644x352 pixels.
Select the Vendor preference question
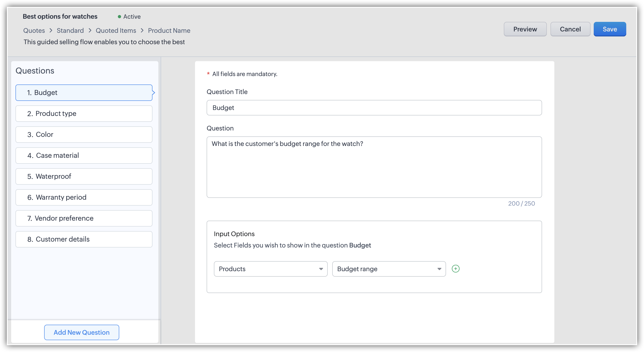tap(84, 218)
